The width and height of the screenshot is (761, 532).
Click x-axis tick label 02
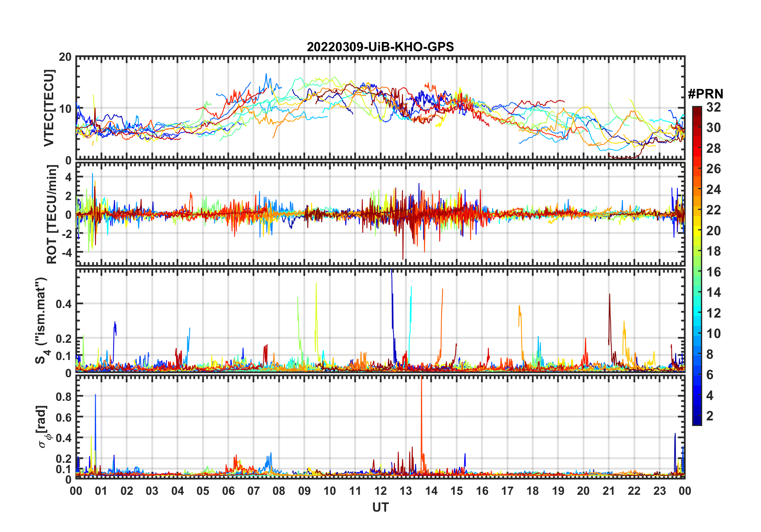[x=127, y=491]
